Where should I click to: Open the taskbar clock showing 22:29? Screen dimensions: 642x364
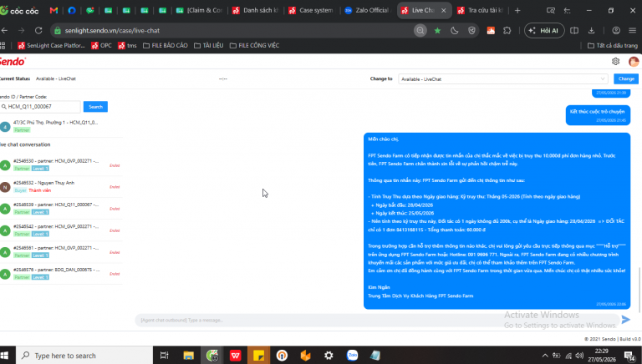pyautogui.click(x=602, y=356)
